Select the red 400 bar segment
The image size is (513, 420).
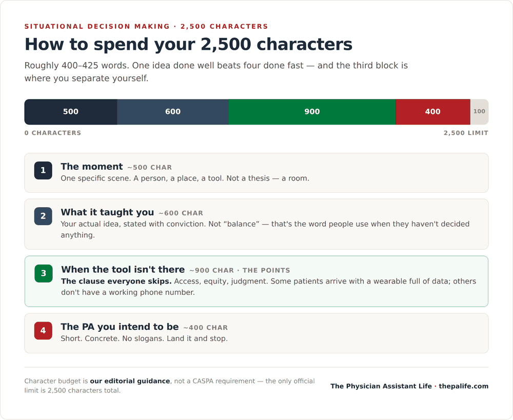coord(433,112)
